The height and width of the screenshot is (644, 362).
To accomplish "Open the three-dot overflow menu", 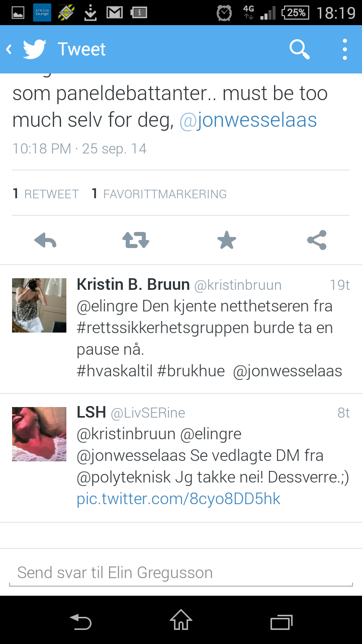I will [x=345, y=49].
